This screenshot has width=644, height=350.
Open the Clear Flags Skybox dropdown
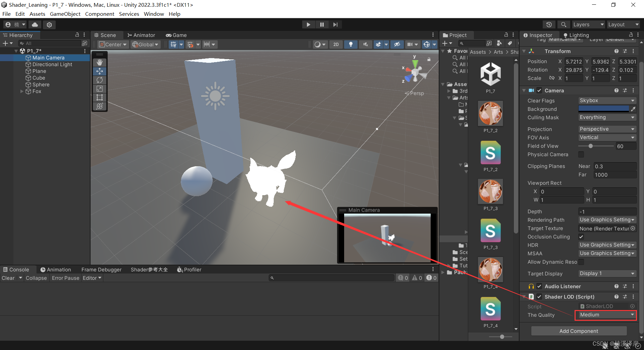click(607, 100)
